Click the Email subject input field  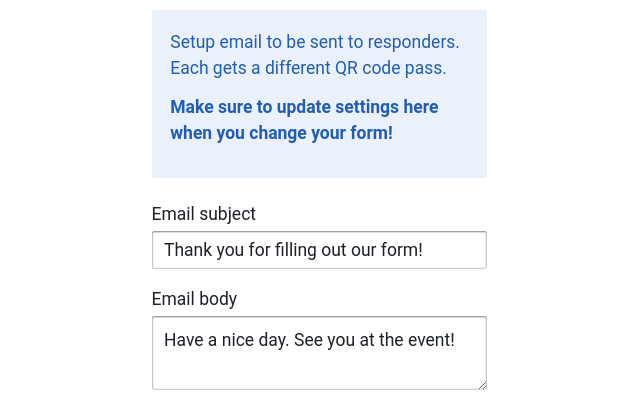[x=319, y=250]
